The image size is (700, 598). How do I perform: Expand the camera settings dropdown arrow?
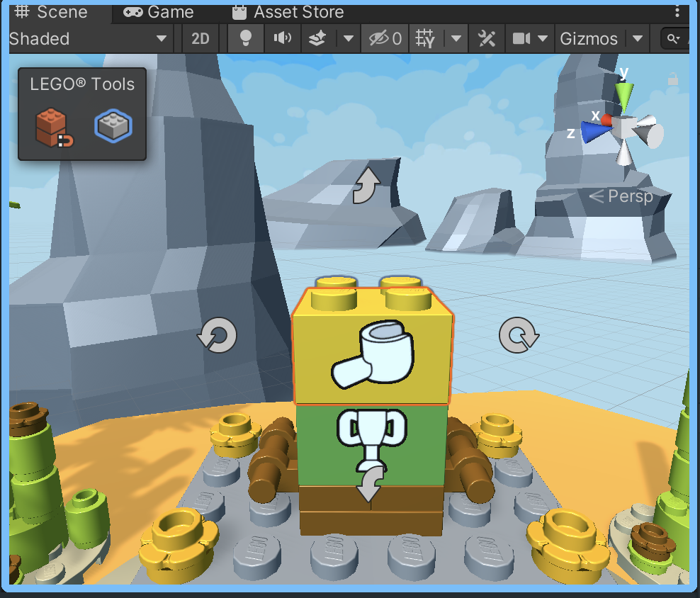pyautogui.click(x=543, y=39)
